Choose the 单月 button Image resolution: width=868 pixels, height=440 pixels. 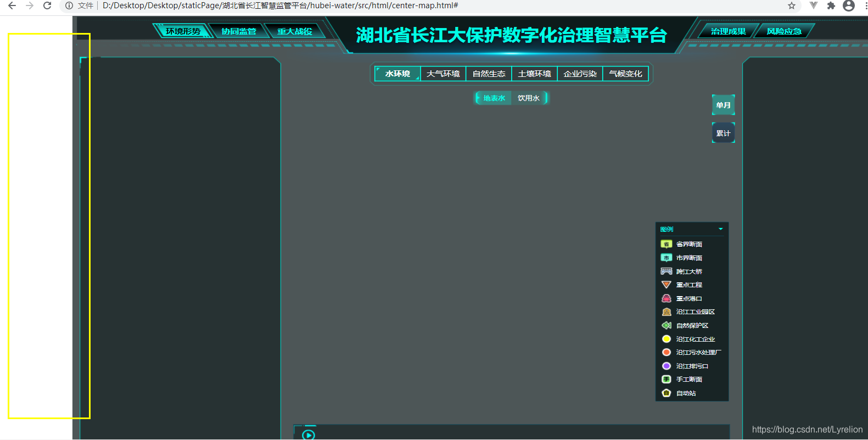(723, 105)
